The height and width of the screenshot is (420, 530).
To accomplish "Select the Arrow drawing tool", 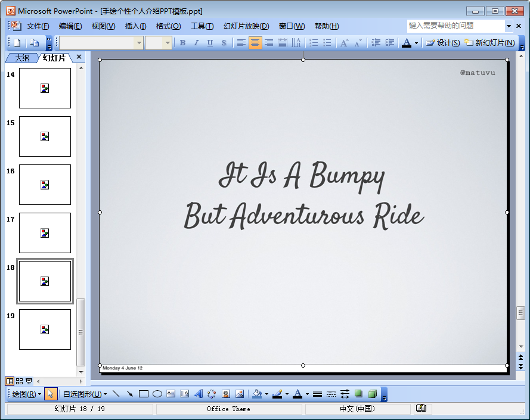I will tap(129, 394).
